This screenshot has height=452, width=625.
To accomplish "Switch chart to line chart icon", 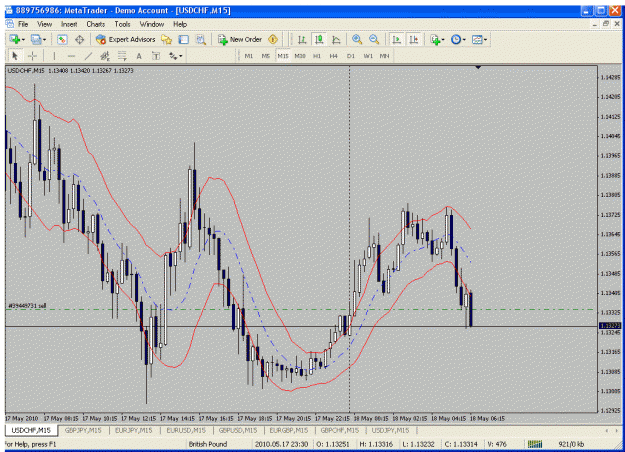I will (336, 39).
